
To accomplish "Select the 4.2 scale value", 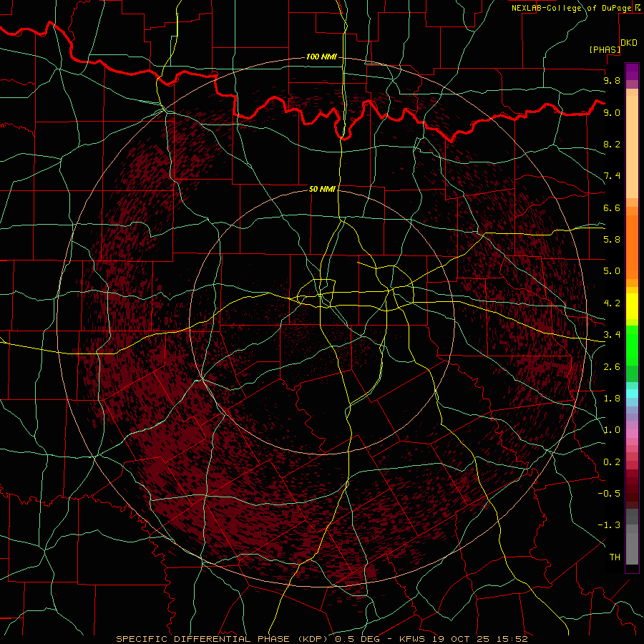I will click(612, 303).
